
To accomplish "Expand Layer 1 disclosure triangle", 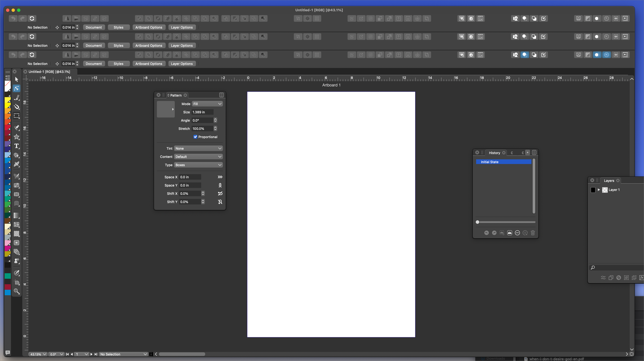I will coord(599,190).
